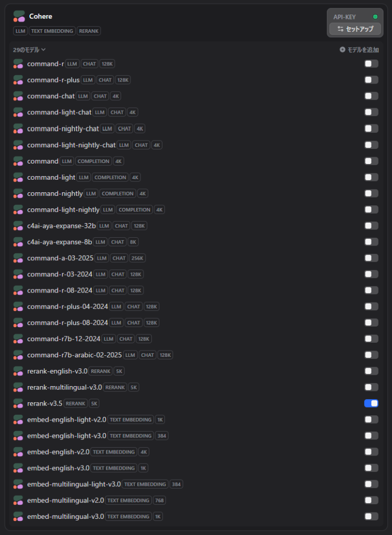The height and width of the screenshot is (535, 392).
Task: Toggle on rerank-multilingual-v3.0 model
Action: tap(371, 387)
